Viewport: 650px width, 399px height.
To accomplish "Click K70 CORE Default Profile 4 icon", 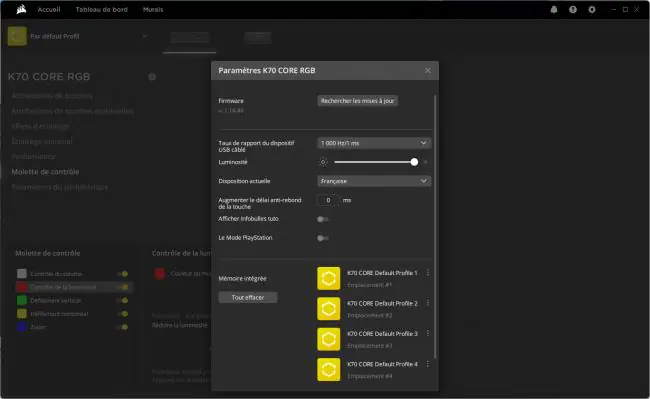I will tap(329, 369).
